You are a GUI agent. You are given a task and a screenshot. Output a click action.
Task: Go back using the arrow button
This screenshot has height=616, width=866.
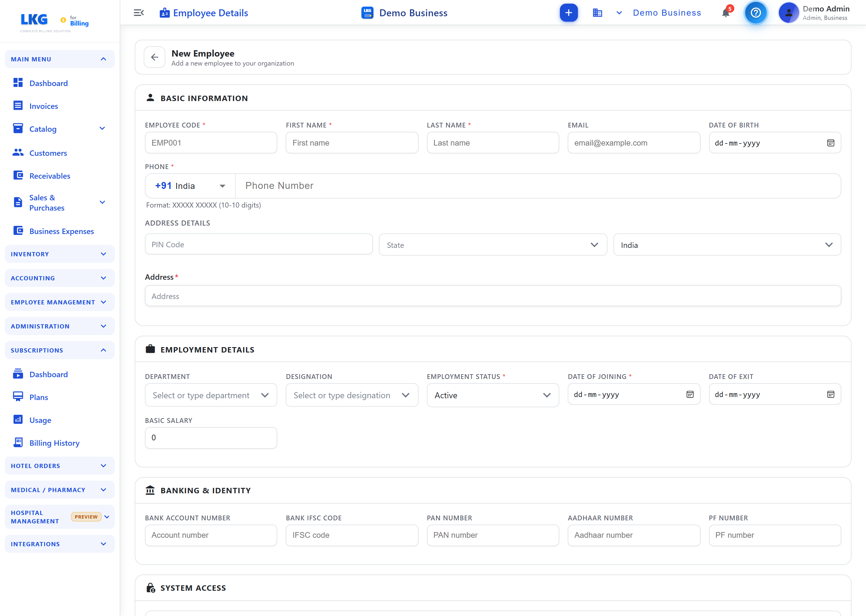pos(154,57)
